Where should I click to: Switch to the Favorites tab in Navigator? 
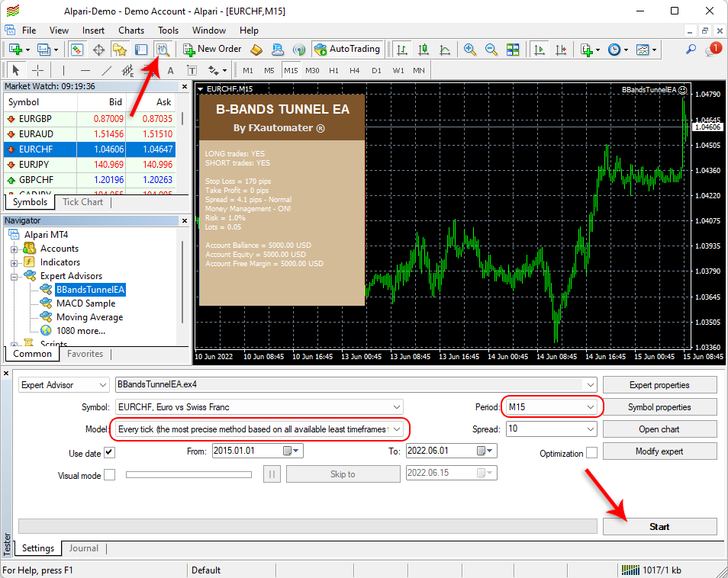coord(85,354)
